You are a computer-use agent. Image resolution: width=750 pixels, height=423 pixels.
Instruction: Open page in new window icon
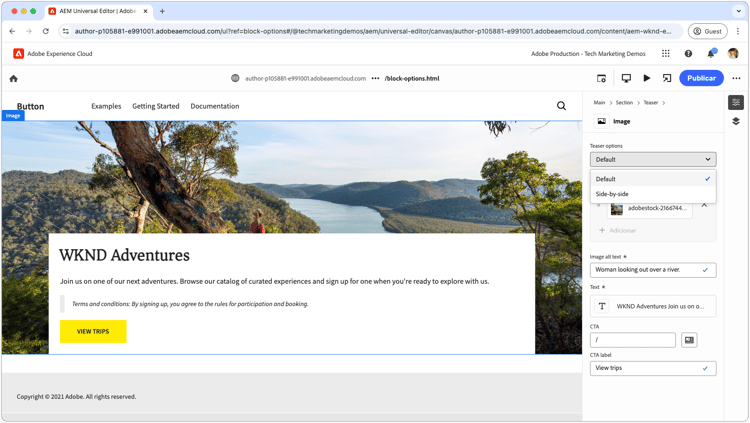tap(667, 78)
